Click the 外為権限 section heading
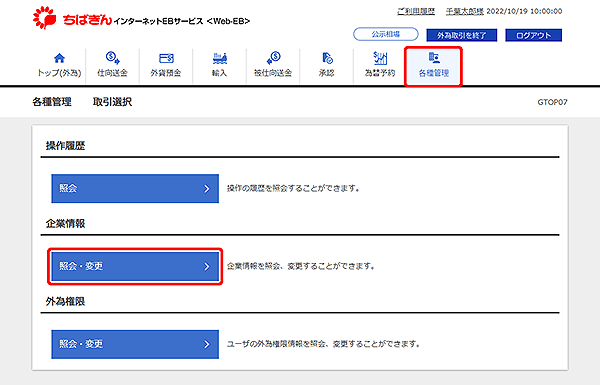The image size is (600, 385). click(x=65, y=302)
